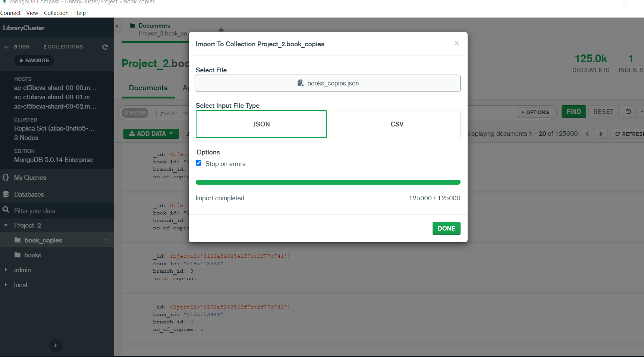644x357 pixels.
Task: Click the query history icon
Action: 628,112
